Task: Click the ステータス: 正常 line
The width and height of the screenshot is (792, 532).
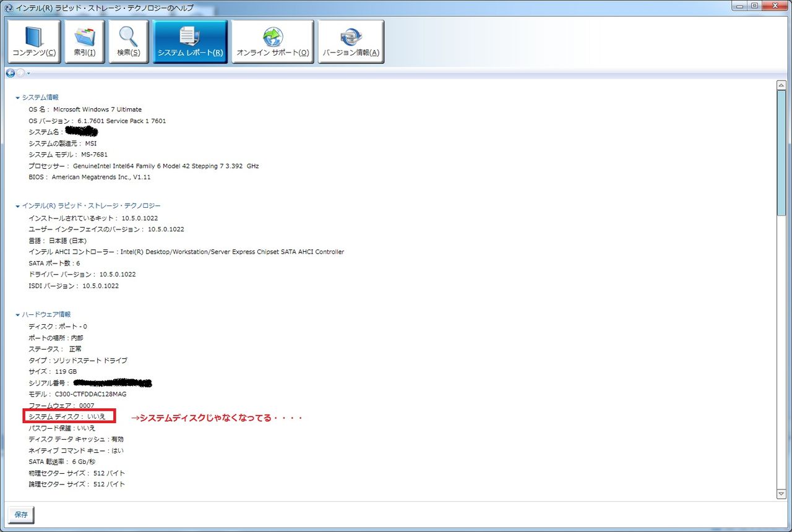Action: (x=55, y=350)
